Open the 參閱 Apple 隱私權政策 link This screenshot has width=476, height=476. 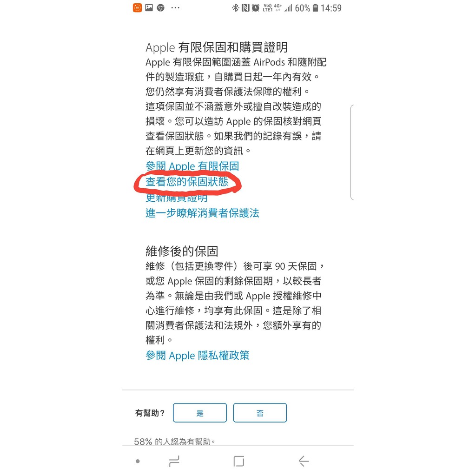[x=197, y=355]
